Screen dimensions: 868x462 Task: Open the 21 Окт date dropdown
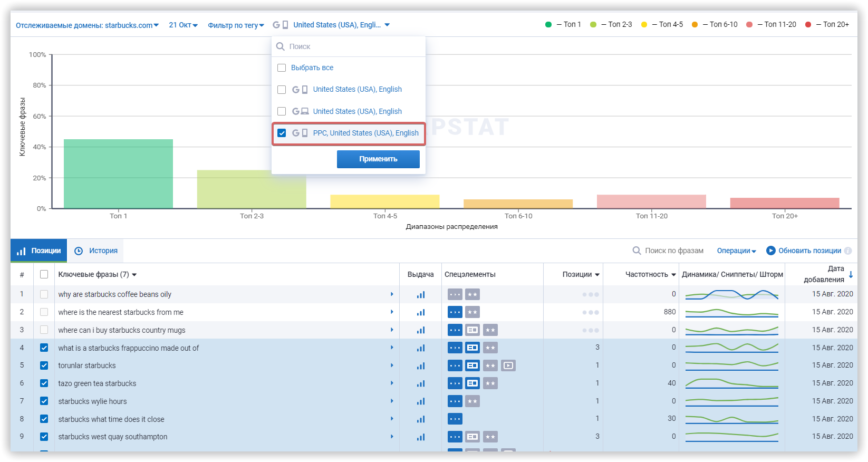(183, 25)
